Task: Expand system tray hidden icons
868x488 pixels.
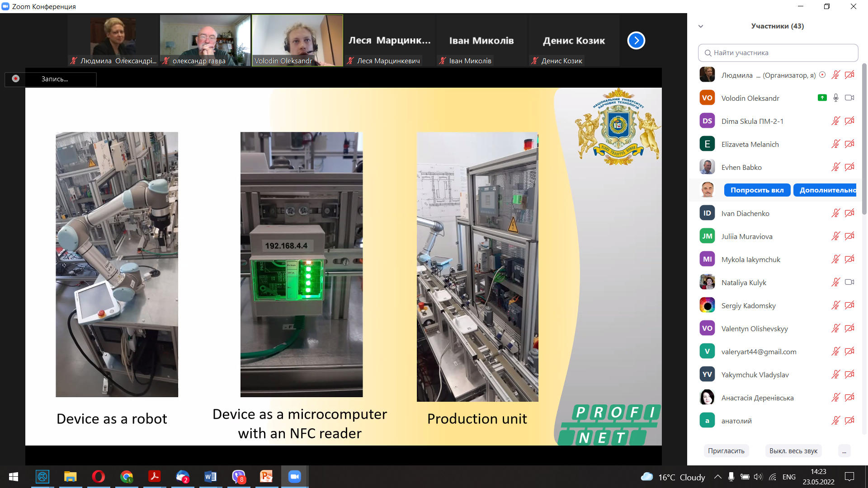Action: point(717,477)
